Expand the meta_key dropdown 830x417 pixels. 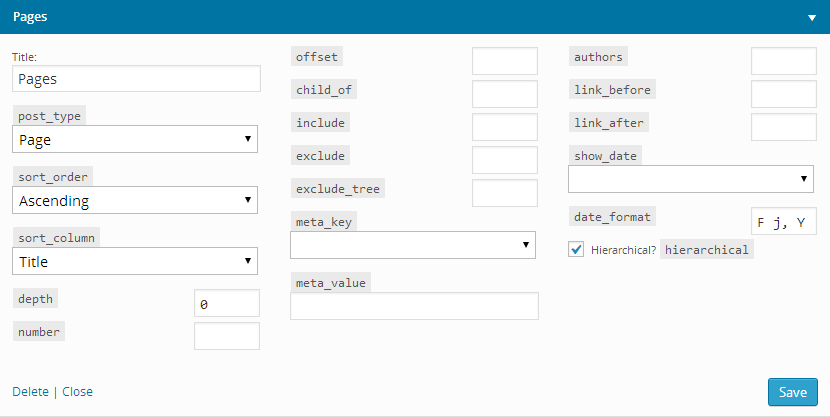(413, 245)
